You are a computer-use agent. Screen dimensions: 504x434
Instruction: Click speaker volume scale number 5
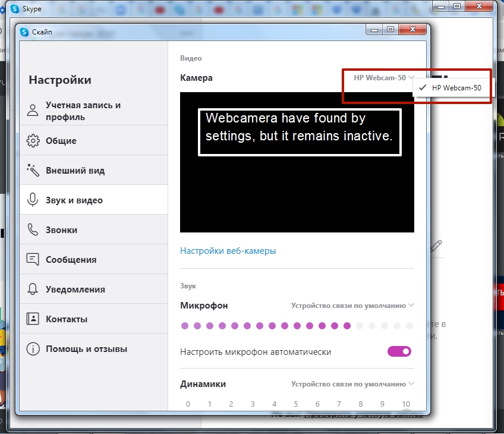[x=296, y=404]
